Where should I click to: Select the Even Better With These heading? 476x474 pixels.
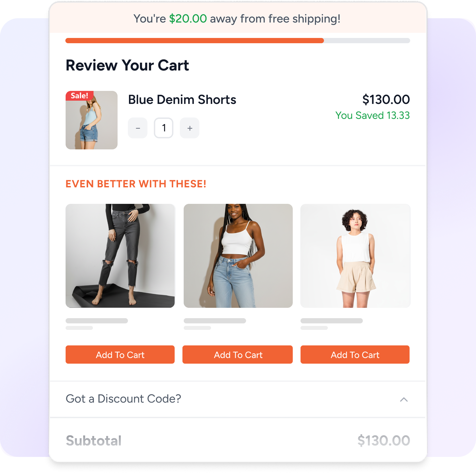tap(136, 184)
